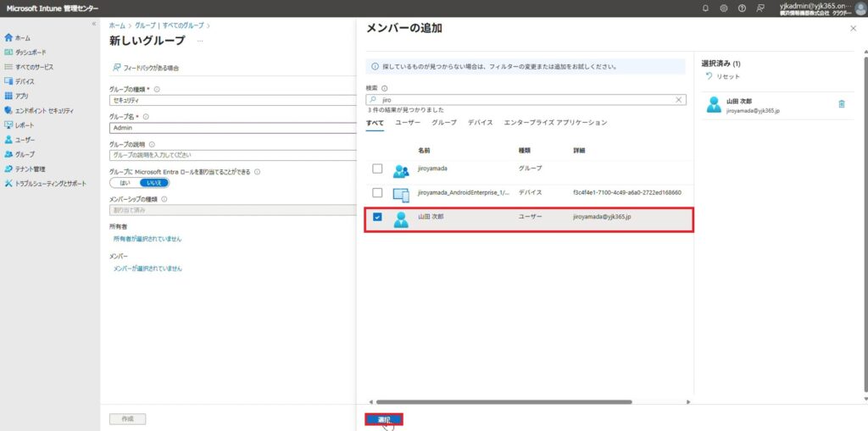Switch to the ユーザー tab

pos(408,123)
